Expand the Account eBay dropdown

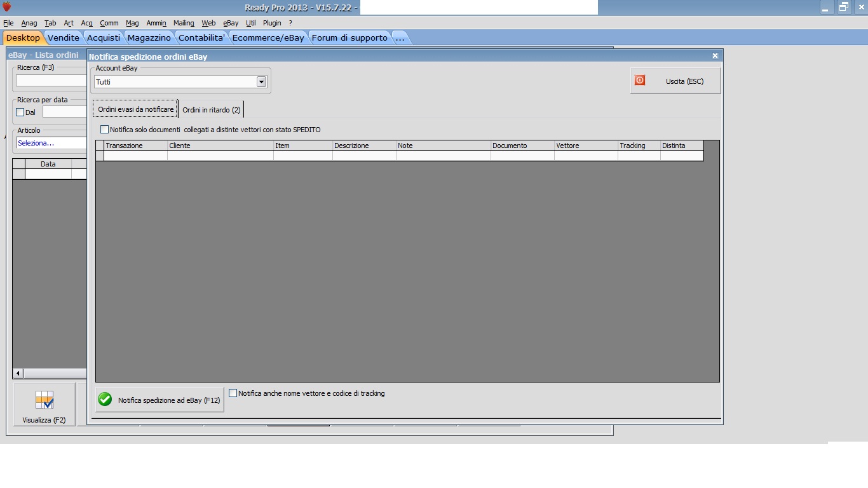pos(261,82)
